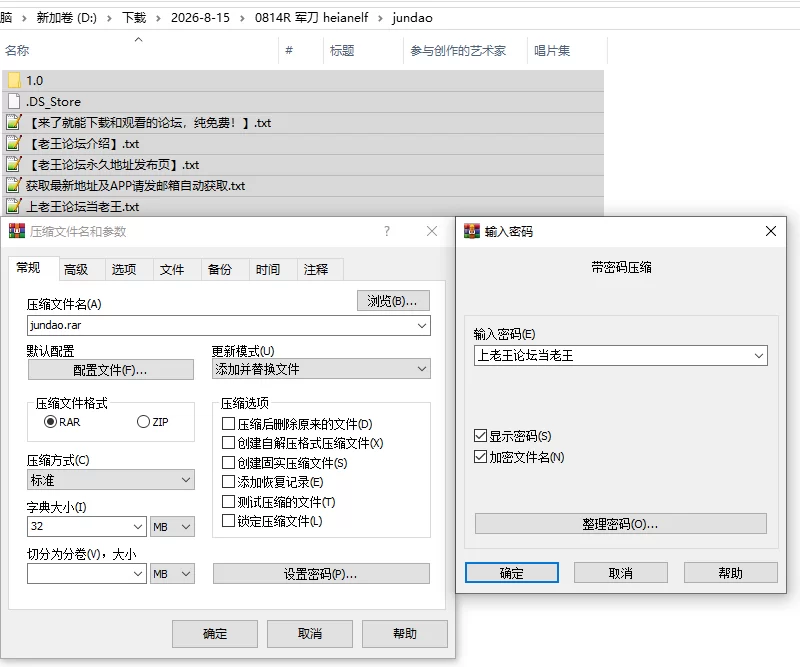This screenshot has height=667, width=800.
Task: Confirm password with 确定 button
Action: click(512, 573)
